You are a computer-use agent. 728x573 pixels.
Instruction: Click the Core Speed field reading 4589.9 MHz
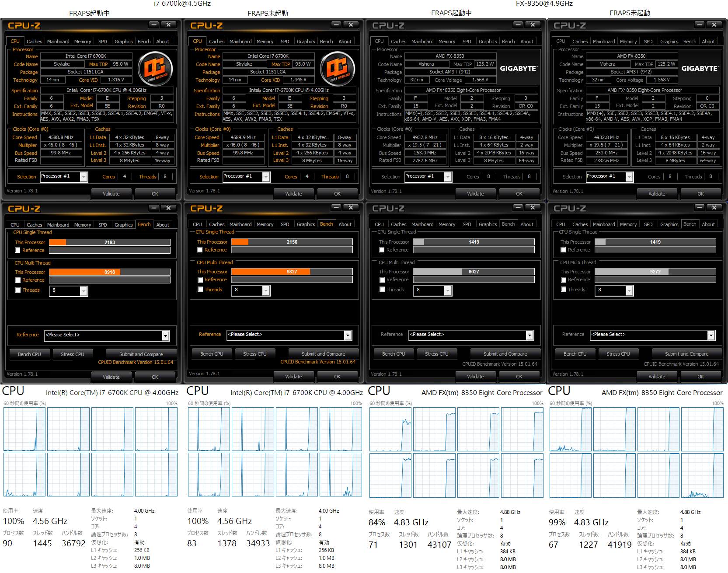(243, 137)
